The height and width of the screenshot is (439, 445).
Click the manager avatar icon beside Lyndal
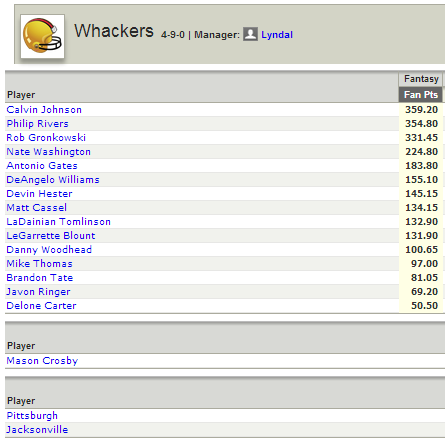point(250,34)
